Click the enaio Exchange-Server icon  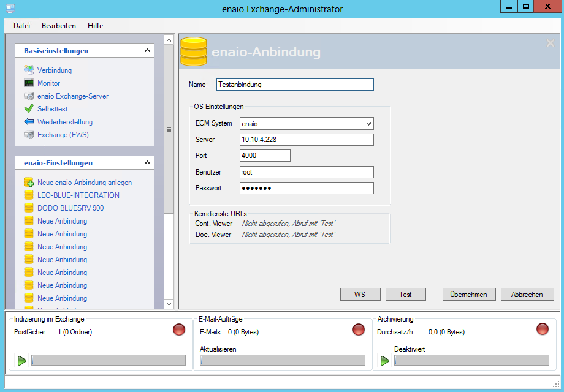coord(28,96)
